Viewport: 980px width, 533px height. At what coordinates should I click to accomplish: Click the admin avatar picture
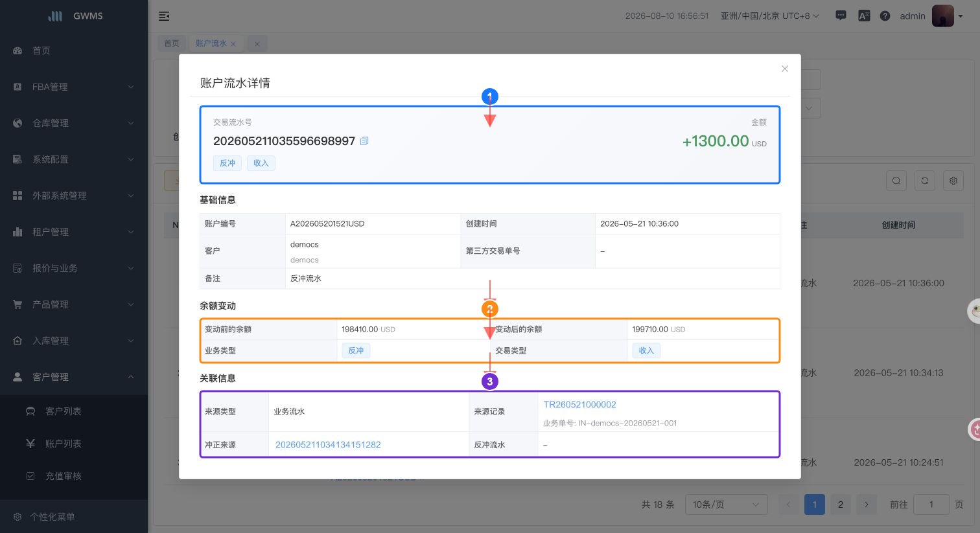(943, 16)
